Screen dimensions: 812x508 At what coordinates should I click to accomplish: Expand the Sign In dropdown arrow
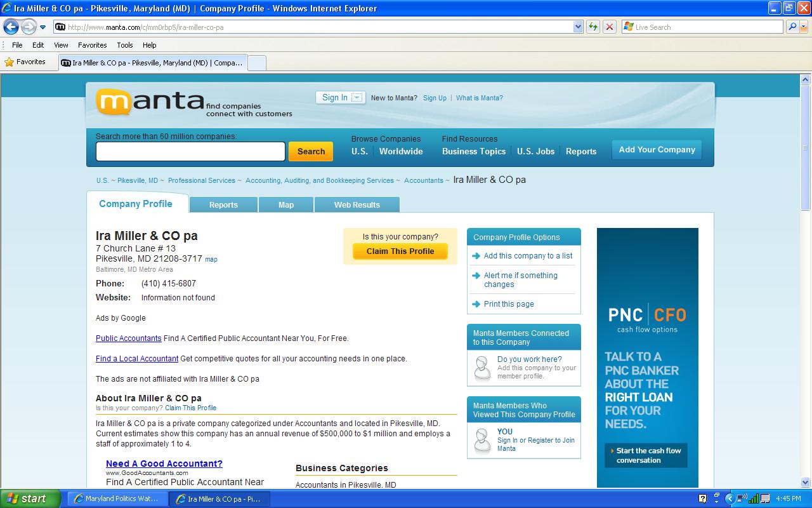pyautogui.click(x=357, y=97)
